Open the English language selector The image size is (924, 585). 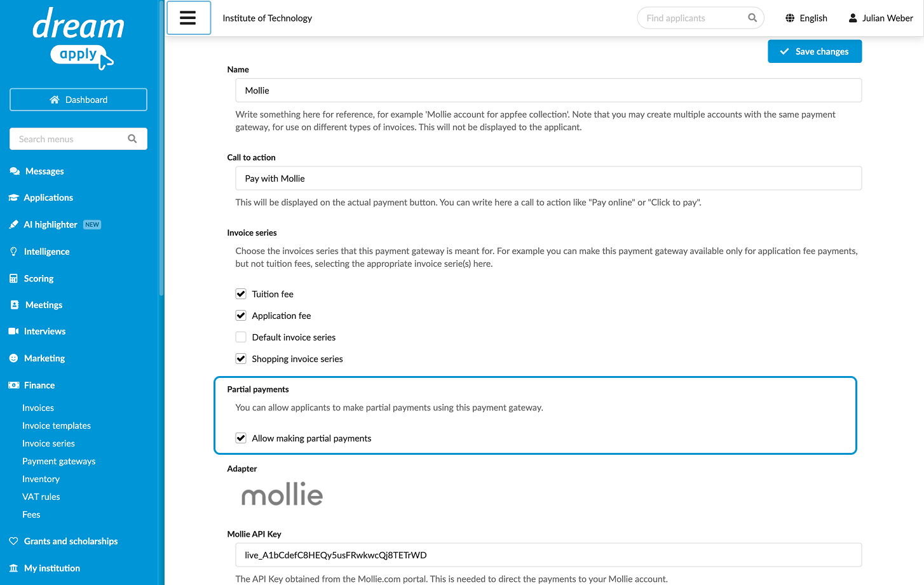tap(806, 18)
